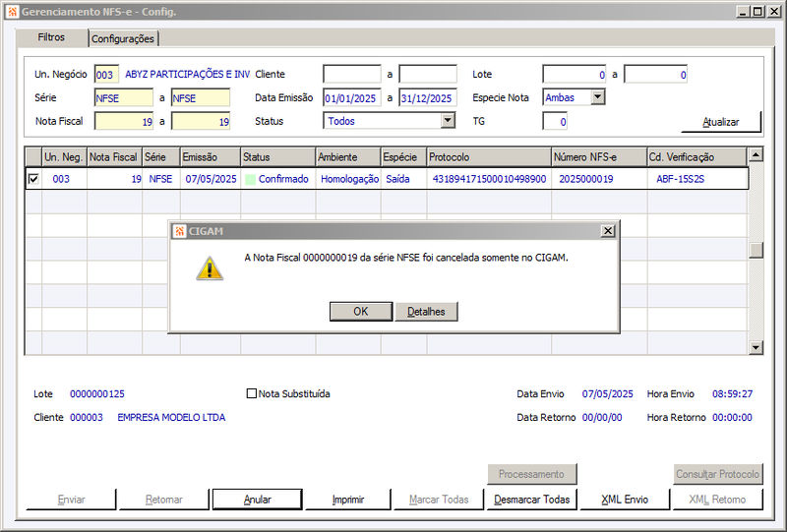Click the Ambiente column header
Image resolution: width=787 pixels, height=532 pixels.
348,157
